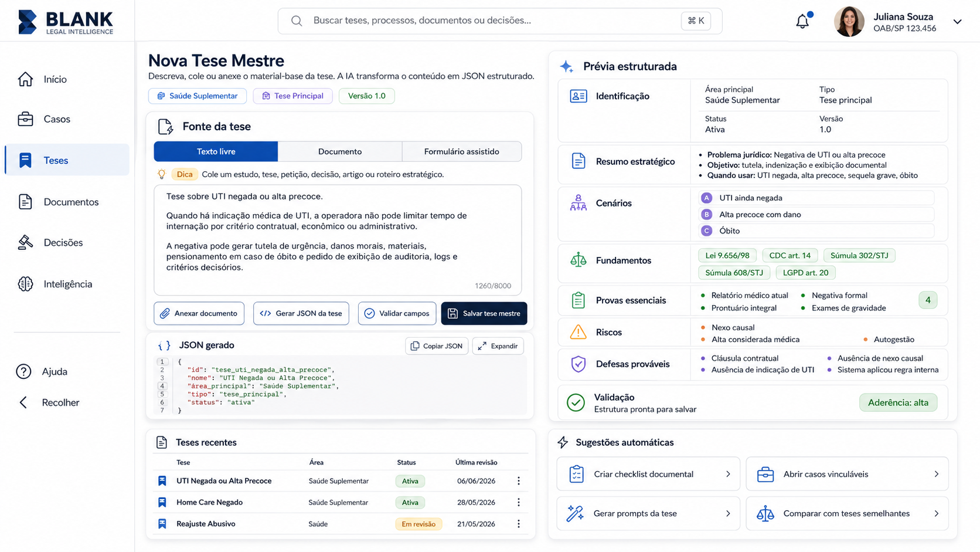The height and width of the screenshot is (552, 980).
Task: Click the Fonte da tese icon
Action: pyautogui.click(x=165, y=127)
